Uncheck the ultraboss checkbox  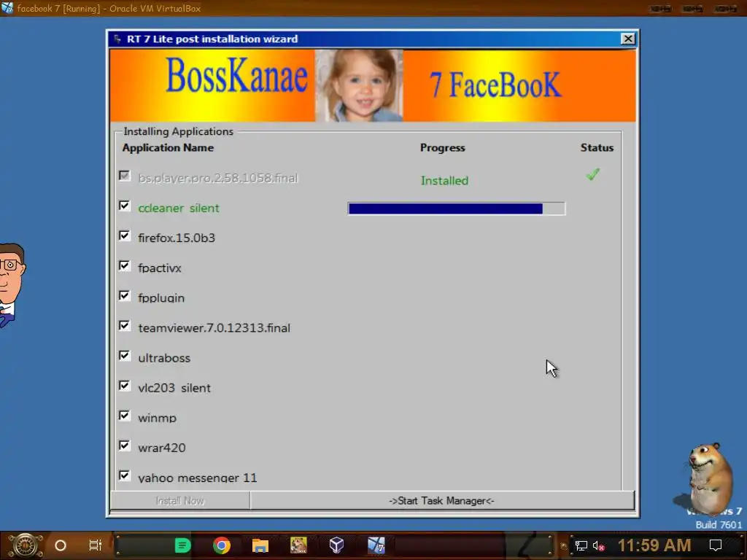[x=124, y=356]
